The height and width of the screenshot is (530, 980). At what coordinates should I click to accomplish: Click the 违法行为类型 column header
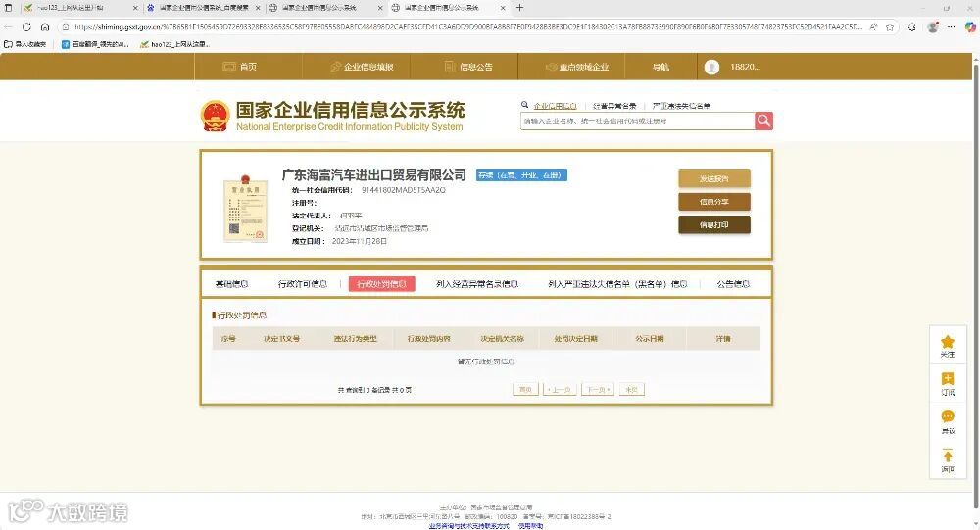355,339
